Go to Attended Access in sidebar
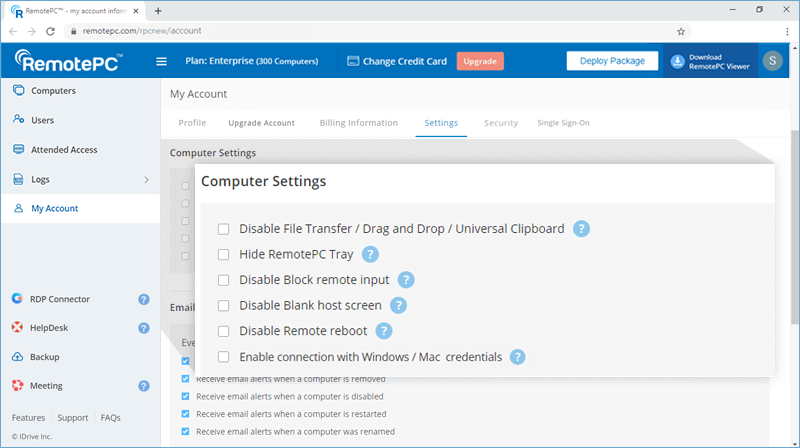 click(x=64, y=150)
